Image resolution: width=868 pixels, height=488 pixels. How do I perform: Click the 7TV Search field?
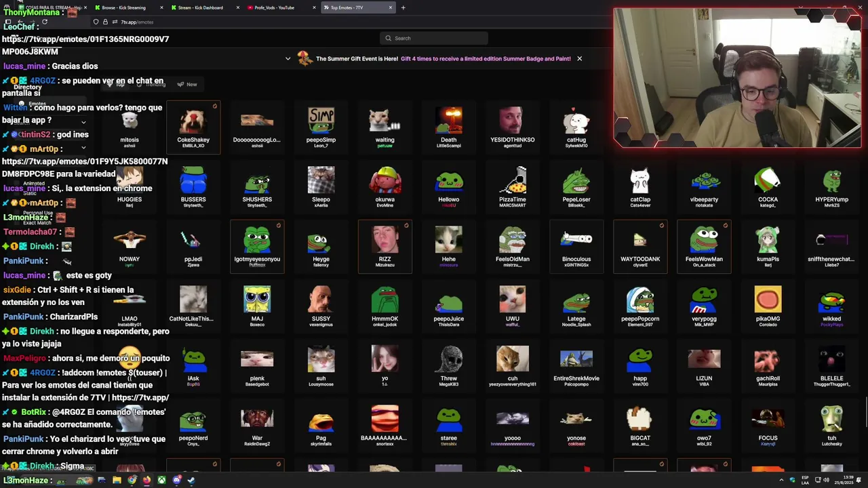point(434,38)
